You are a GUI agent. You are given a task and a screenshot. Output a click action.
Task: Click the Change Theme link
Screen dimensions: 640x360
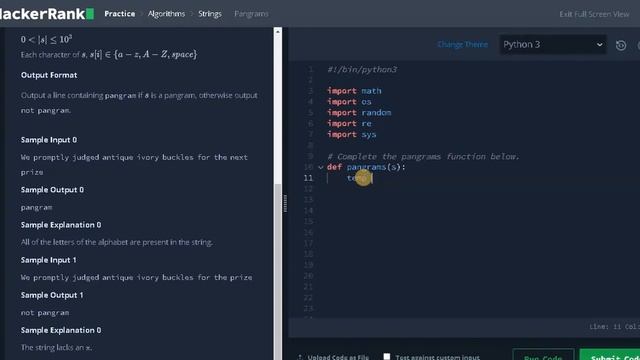pos(462,44)
